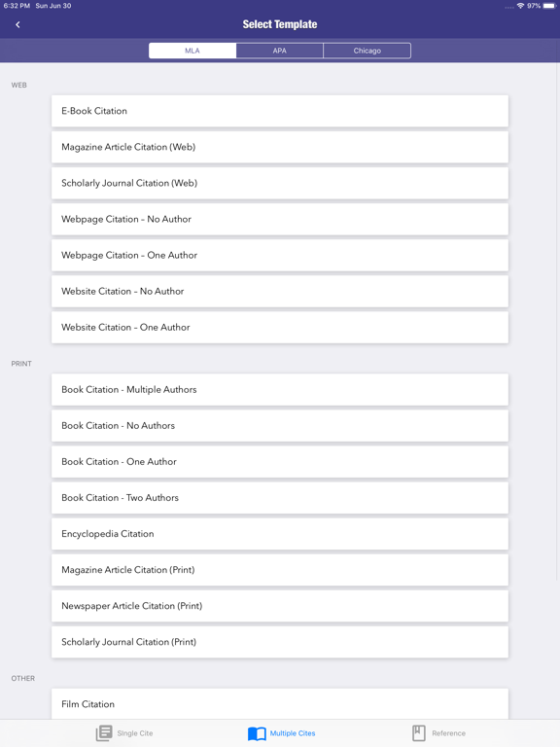Screen dimensions: 560x747
Task: Select Book Citation - Multiple Authors
Action: [x=280, y=390]
